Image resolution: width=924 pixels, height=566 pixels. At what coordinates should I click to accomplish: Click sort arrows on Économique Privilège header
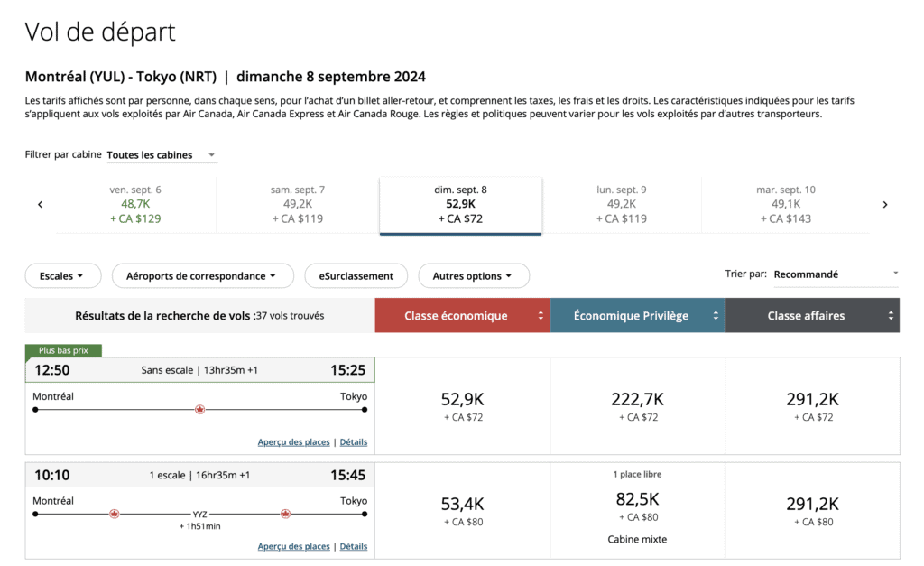point(717,316)
